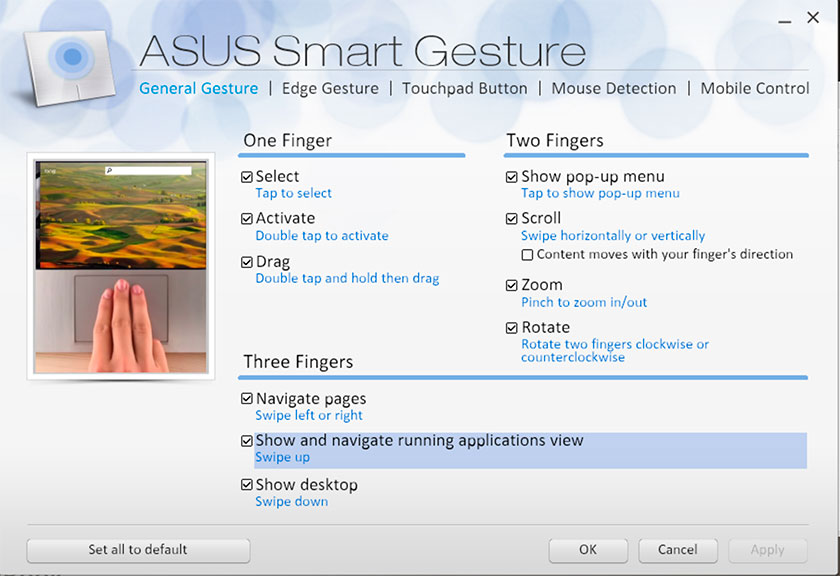Image resolution: width=840 pixels, height=576 pixels.
Task: Click Pinch to zoom in/out link
Action: click(584, 303)
